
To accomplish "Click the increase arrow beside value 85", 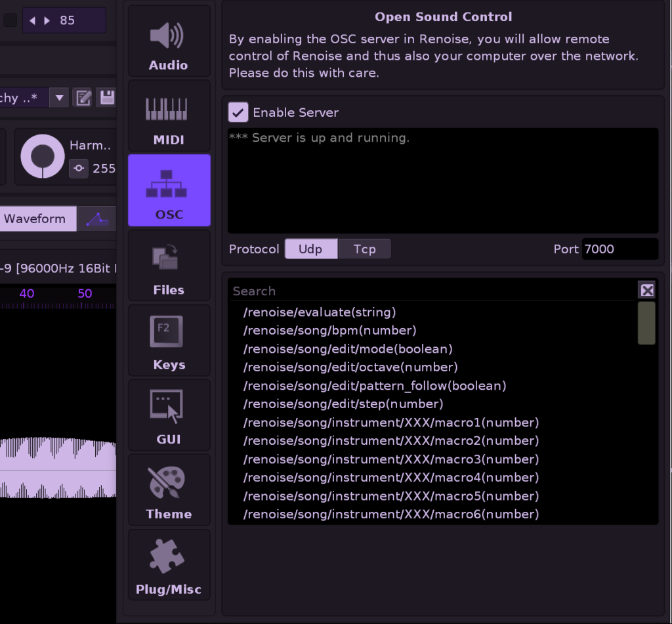I will click(x=47, y=20).
